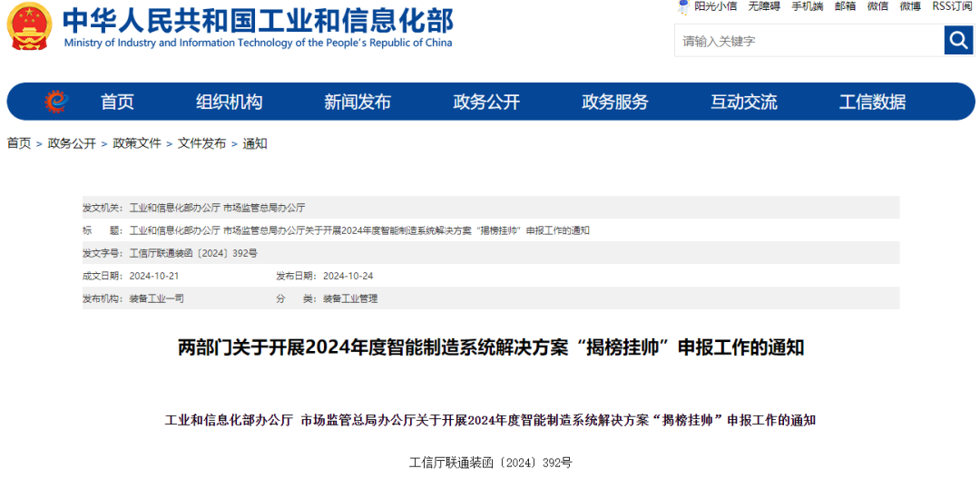This screenshot has width=980, height=488.
Task: Select 工信数据 in the navigation bar
Action: click(872, 102)
